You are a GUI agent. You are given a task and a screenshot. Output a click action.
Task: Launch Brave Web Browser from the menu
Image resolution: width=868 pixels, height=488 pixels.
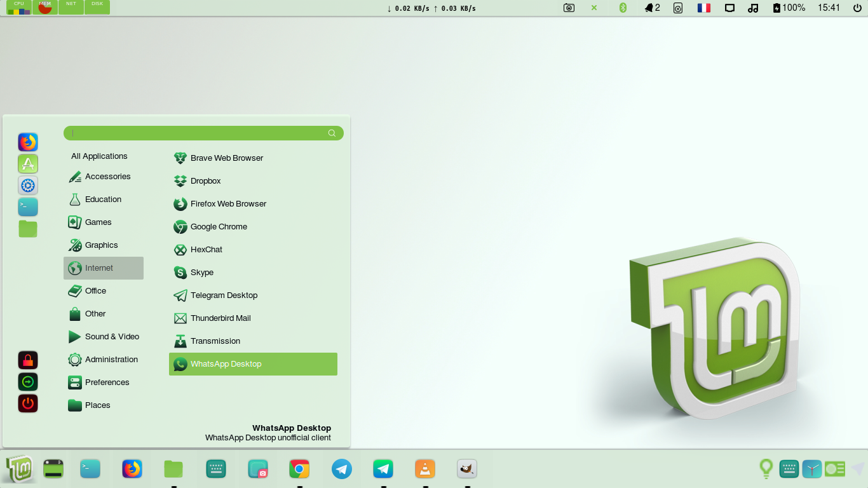[253, 158]
